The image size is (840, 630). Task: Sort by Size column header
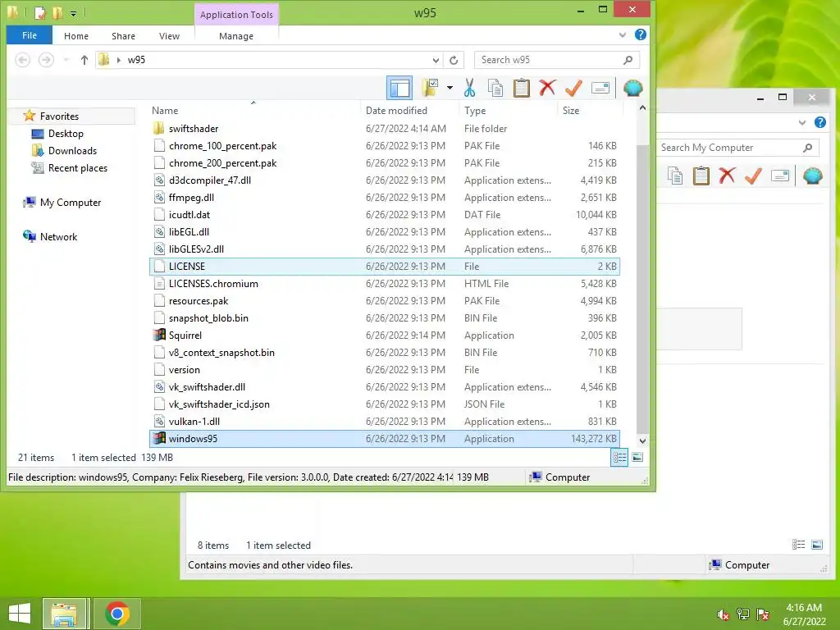coord(571,111)
